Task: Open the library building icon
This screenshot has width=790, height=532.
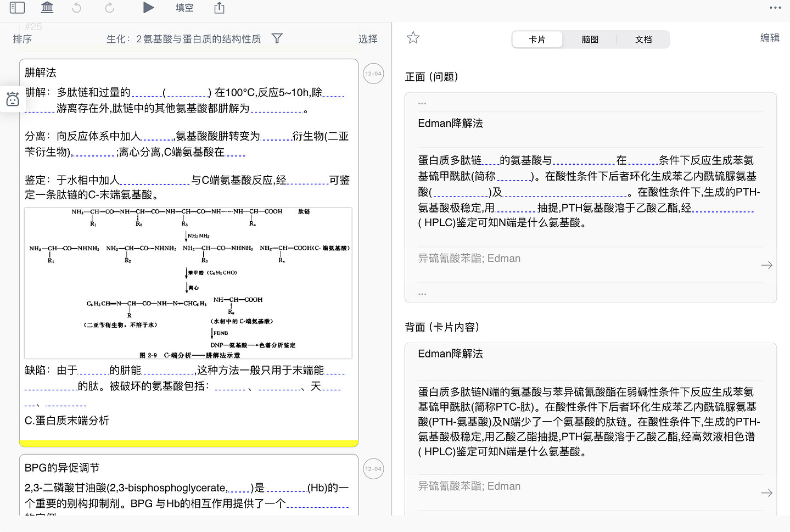Action: pyautogui.click(x=47, y=7)
